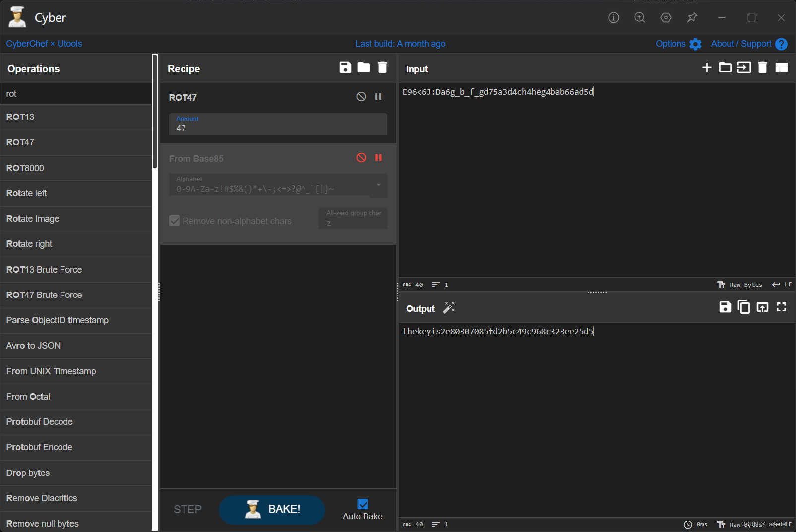Open the Base85 Alphabet dropdown
This screenshot has height=532, width=796.
coord(378,185)
